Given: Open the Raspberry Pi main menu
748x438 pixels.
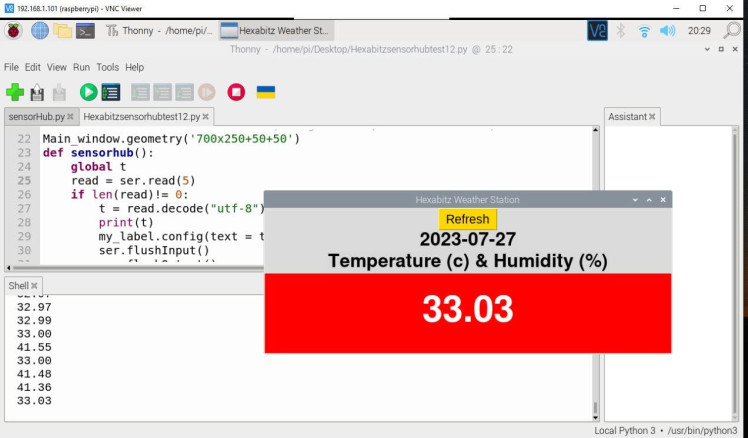Looking at the screenshot, I should point(13,31).
